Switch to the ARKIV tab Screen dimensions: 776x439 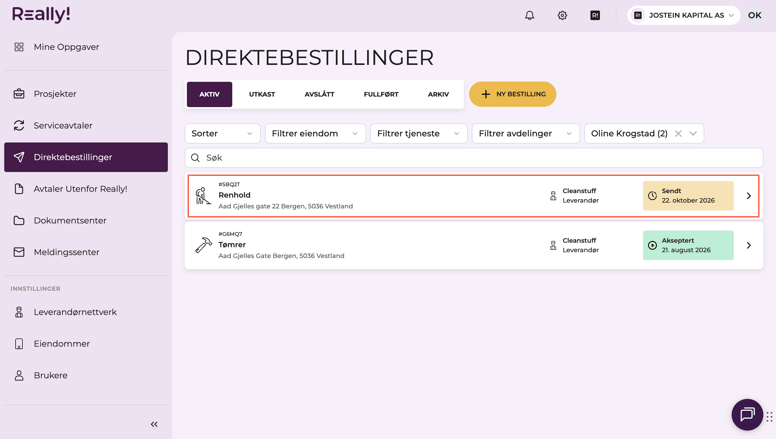coord(438,94)
